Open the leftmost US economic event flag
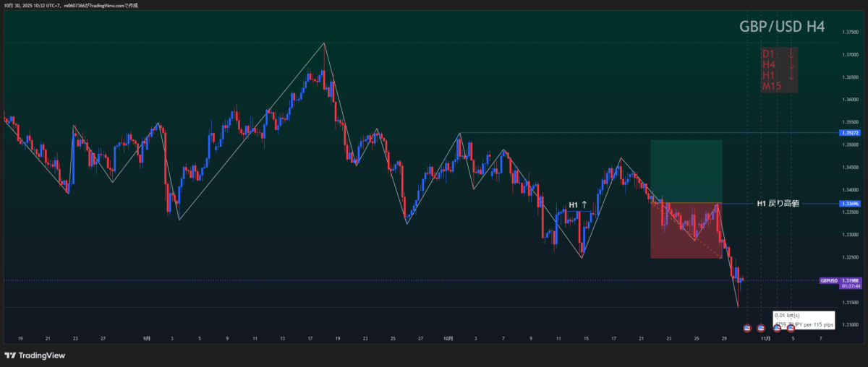Viewport: 868px width, 367px height. click(747, 328)
